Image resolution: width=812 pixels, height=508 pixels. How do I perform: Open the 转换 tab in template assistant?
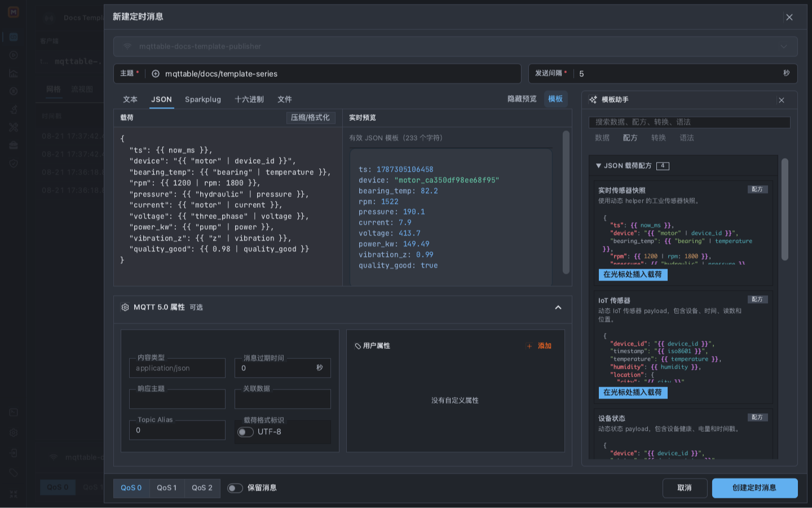tap(659, 138)
